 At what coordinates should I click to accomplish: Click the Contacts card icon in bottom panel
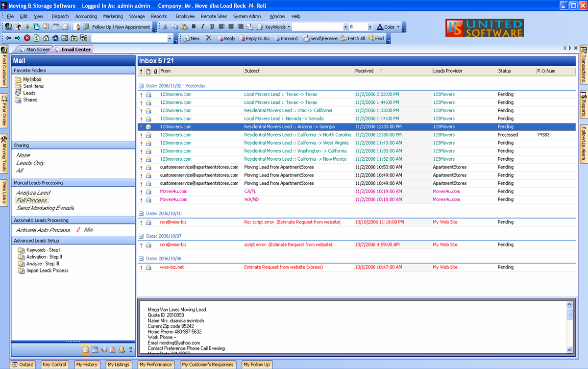(103, 349)
